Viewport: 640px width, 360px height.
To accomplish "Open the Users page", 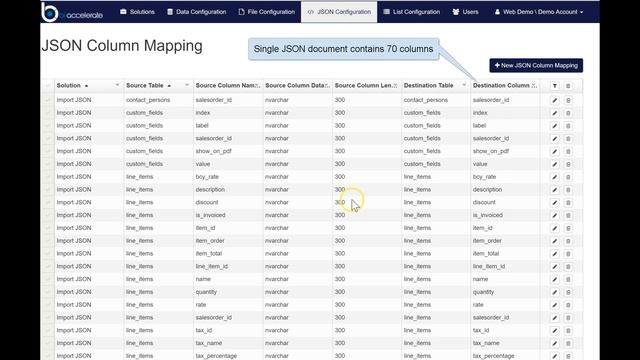I will pos(465,12).
